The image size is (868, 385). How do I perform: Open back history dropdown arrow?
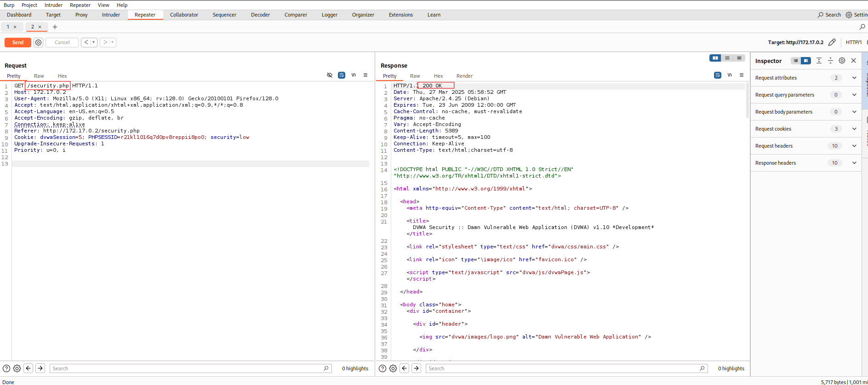click(x=94, y=42)
